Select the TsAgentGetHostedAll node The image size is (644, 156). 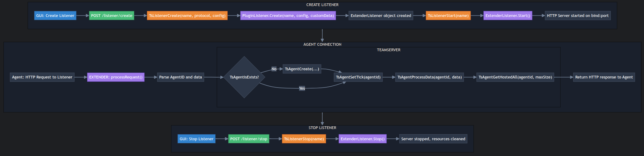pyautogui.click(x=515, y=77)
